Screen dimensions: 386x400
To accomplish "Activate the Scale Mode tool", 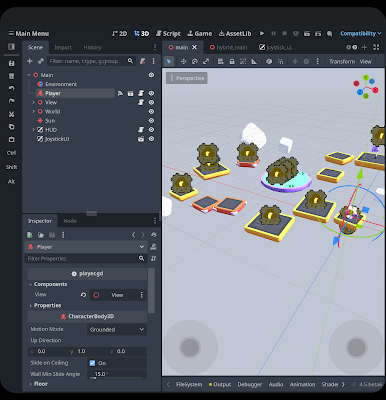I will pyautogui.click(x=206, y=61).
